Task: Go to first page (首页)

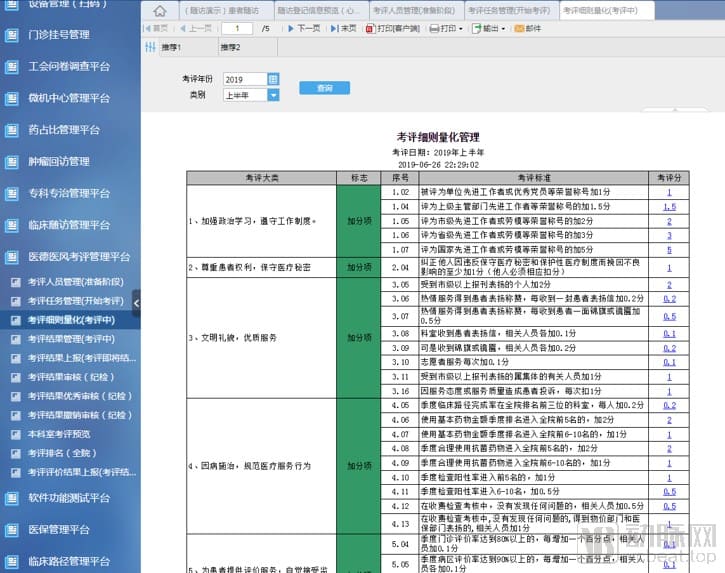Action: pyautogui.click(x=156, y=29)
